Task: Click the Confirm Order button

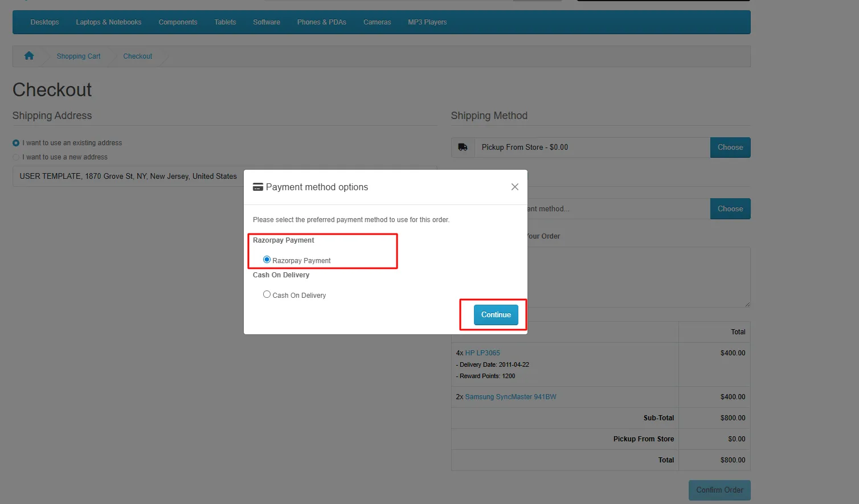Action: coord(719,490)
